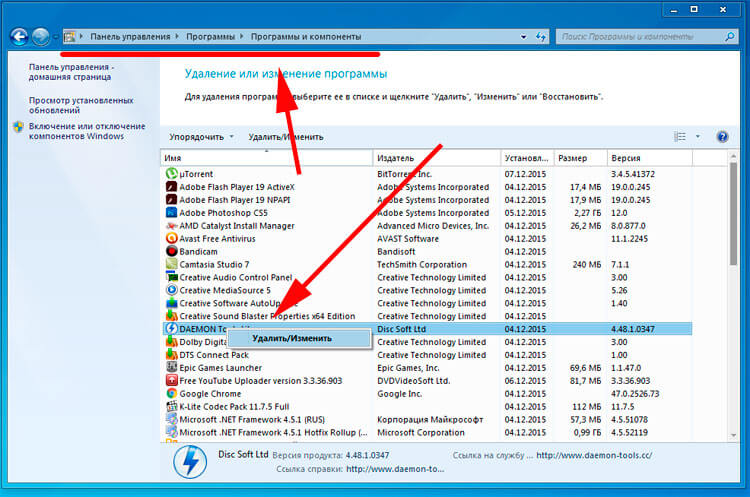Open the Упорядочить dropdown menu
This screenshot has width=750, height=497.
tap(201, 137)
